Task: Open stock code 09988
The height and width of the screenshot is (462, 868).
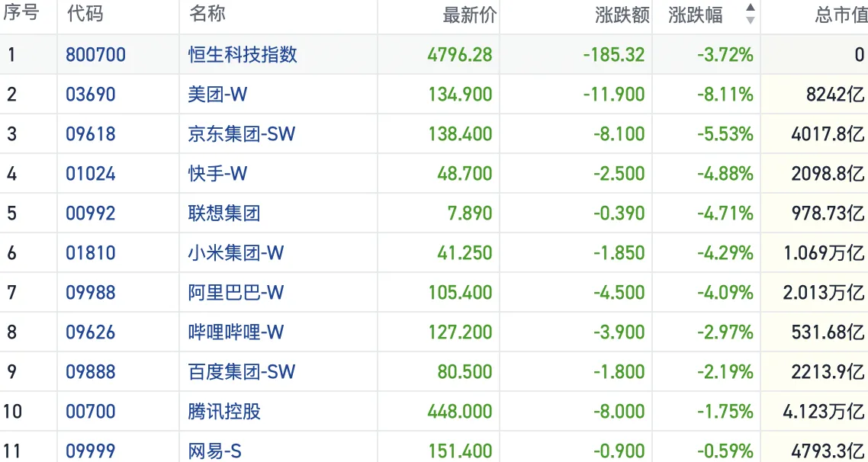Action: [91, 293]
